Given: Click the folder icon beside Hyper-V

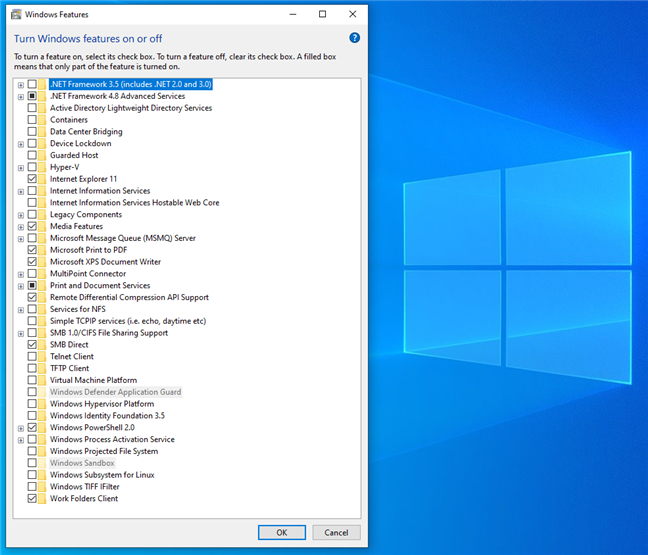Looking at the screenshot, I should pos(43,167).
